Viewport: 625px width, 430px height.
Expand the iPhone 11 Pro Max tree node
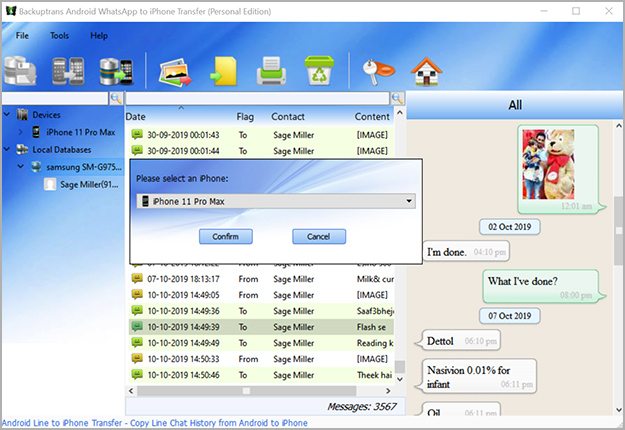pos(23,131)
